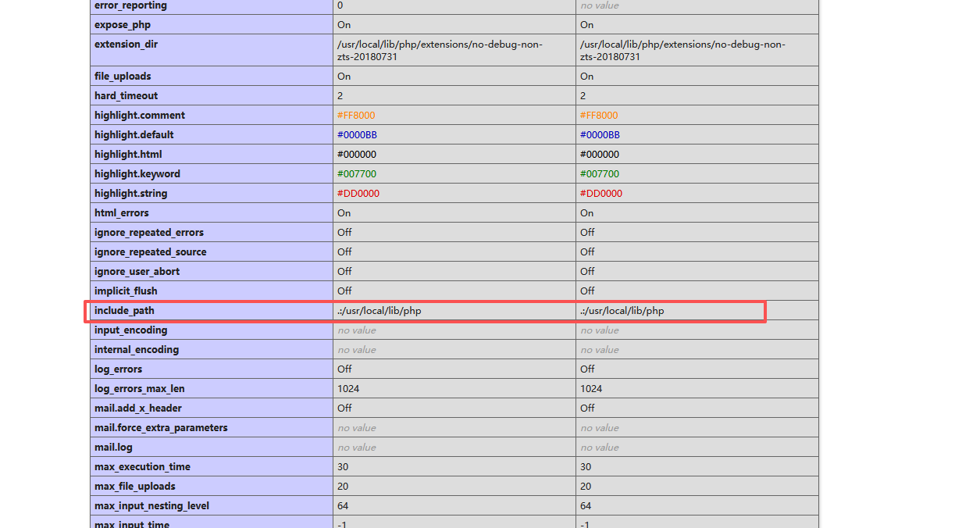980x528 pixels.
Task: Click the hard_timeout directive name
Action: click(x=126, y=96)
